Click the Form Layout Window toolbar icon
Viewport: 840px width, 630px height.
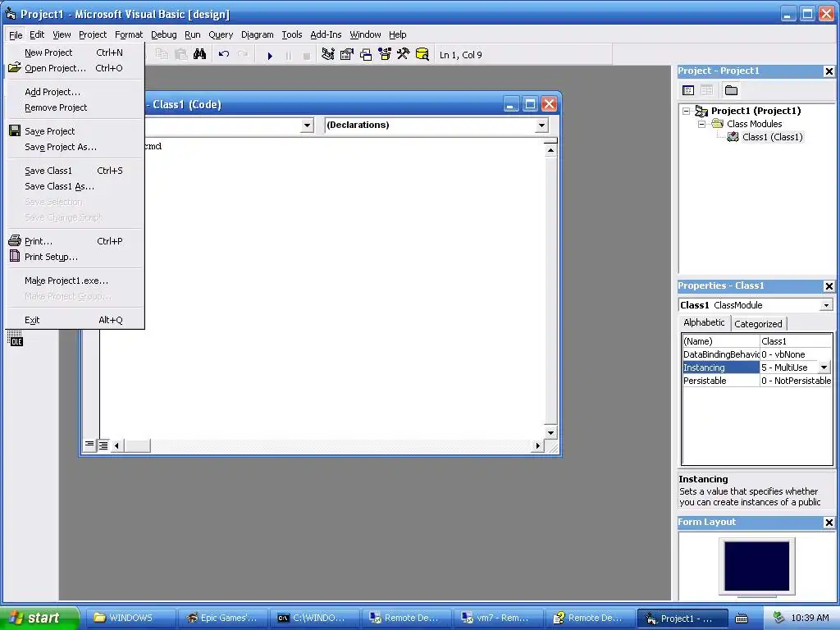[x=366, y=55]
